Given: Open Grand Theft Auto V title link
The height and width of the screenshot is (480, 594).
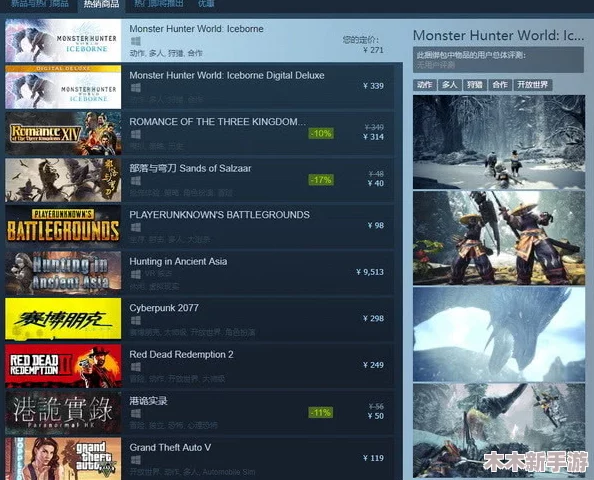Looking at the screenshot, I should (x=170, y=447).
